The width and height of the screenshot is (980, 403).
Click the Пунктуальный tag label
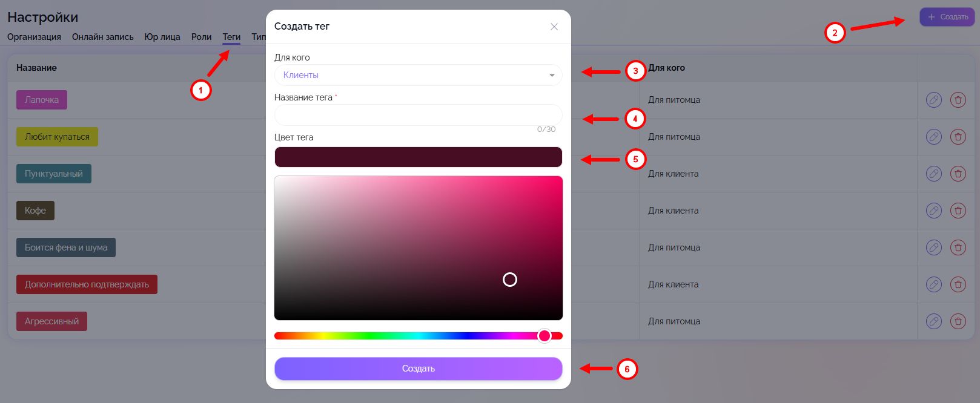[54, 174]
